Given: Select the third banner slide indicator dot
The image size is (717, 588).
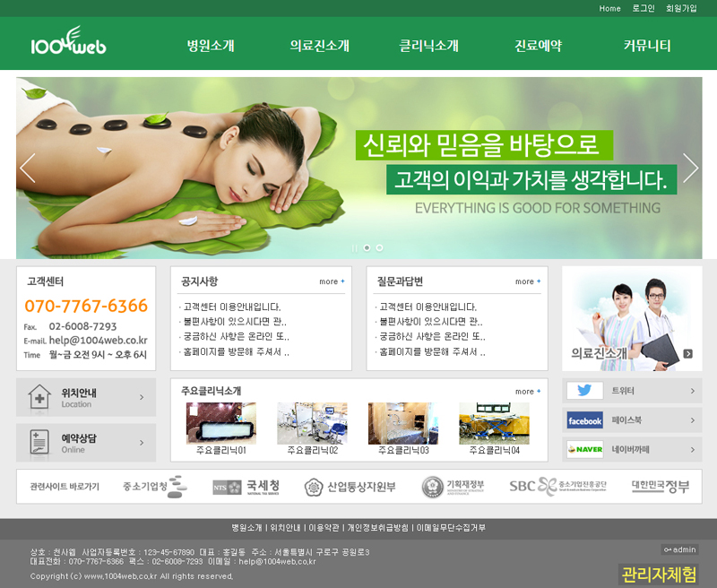Looking at the screenshot, I should [379, 247].
